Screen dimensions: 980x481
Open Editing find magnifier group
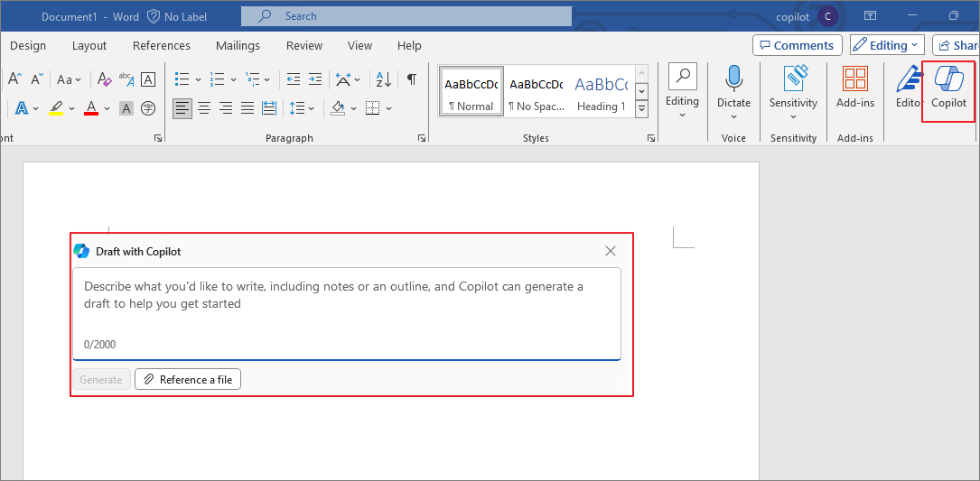click(682, 92)
